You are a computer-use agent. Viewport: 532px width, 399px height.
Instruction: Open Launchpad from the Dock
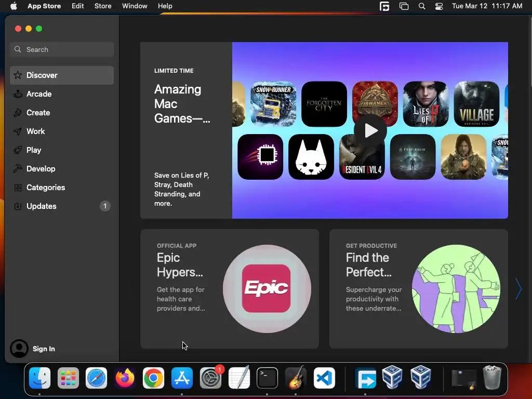click(x=68, y=378)
